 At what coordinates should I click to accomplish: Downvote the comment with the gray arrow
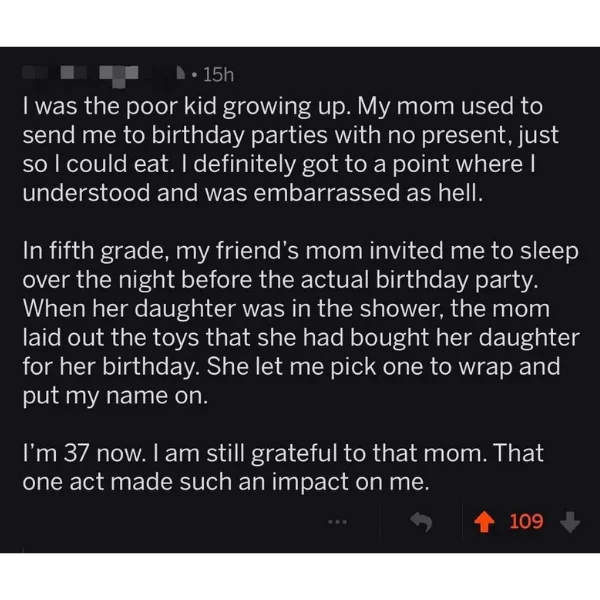tap(570, 522)
